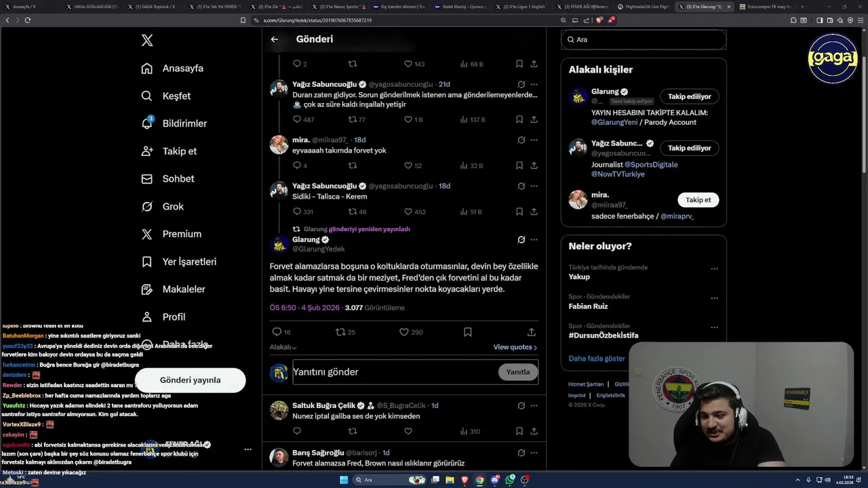Screen dimensions: 868x488
Task: Open Grok from the sidebar
Action: (x=162, y=207)
